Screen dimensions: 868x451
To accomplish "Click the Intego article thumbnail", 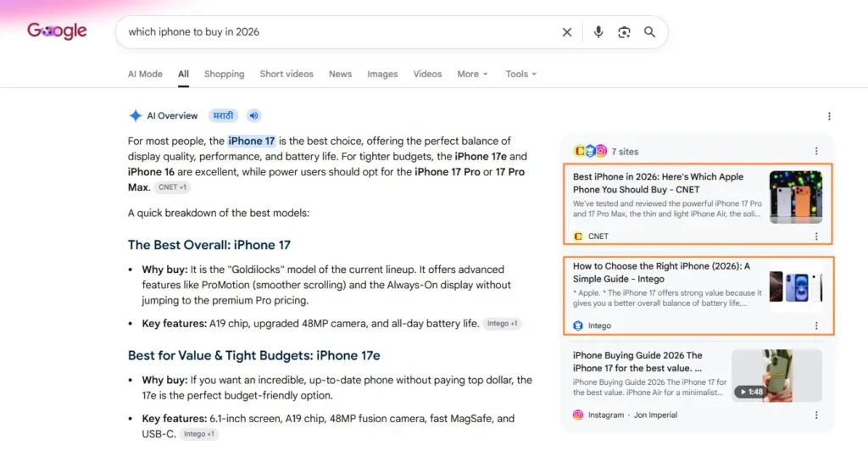I will [795, 287].
